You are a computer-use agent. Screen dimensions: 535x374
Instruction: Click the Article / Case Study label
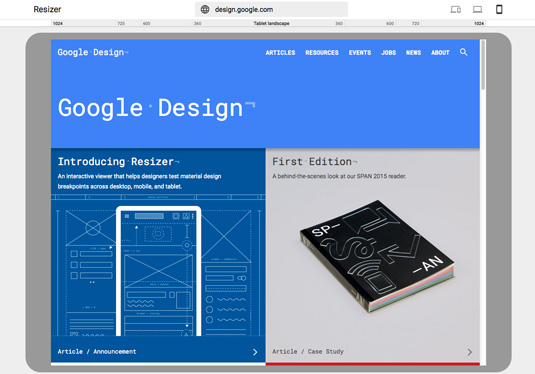[x=308, y=351]
